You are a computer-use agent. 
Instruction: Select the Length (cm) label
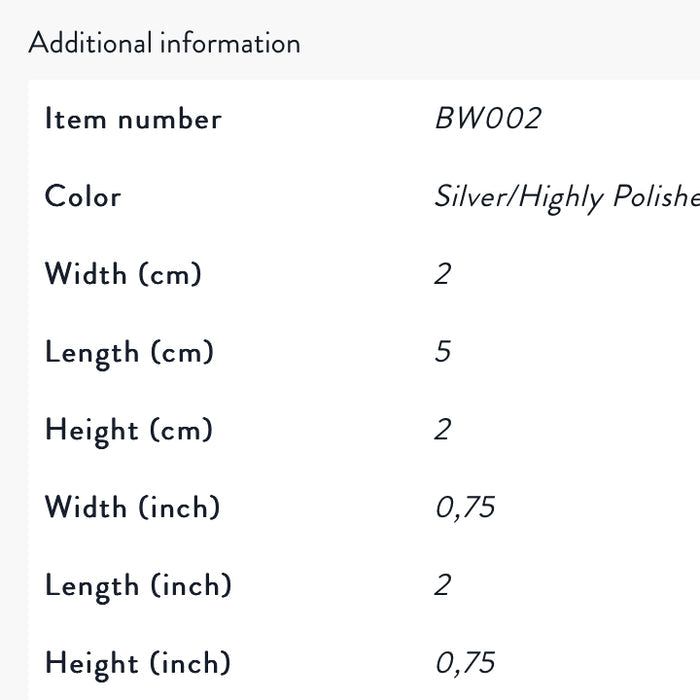pos(129,353)
